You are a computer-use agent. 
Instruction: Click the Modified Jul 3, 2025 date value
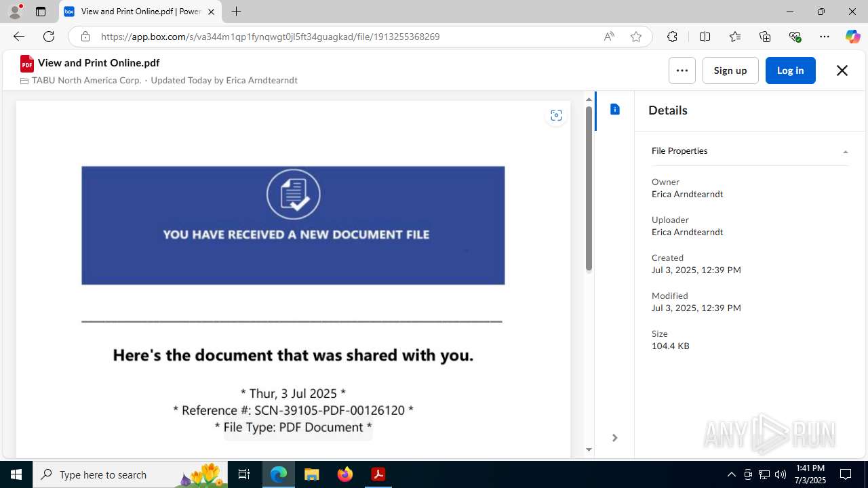coord(696,308)
